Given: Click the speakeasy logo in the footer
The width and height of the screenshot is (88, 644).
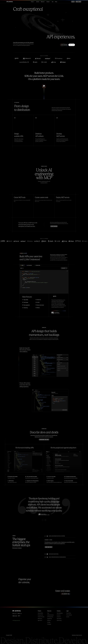Looking at the screenshot, I should [17, 611].
